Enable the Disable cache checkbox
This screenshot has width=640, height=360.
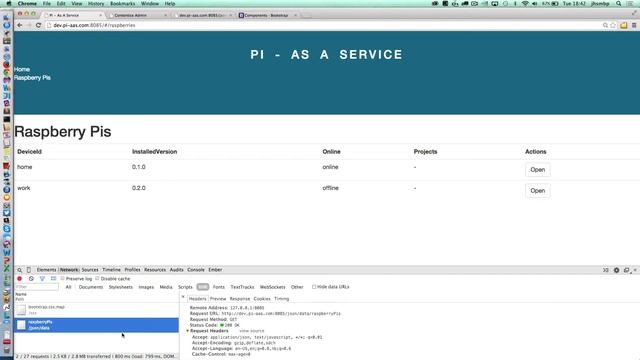coord(97,278)
